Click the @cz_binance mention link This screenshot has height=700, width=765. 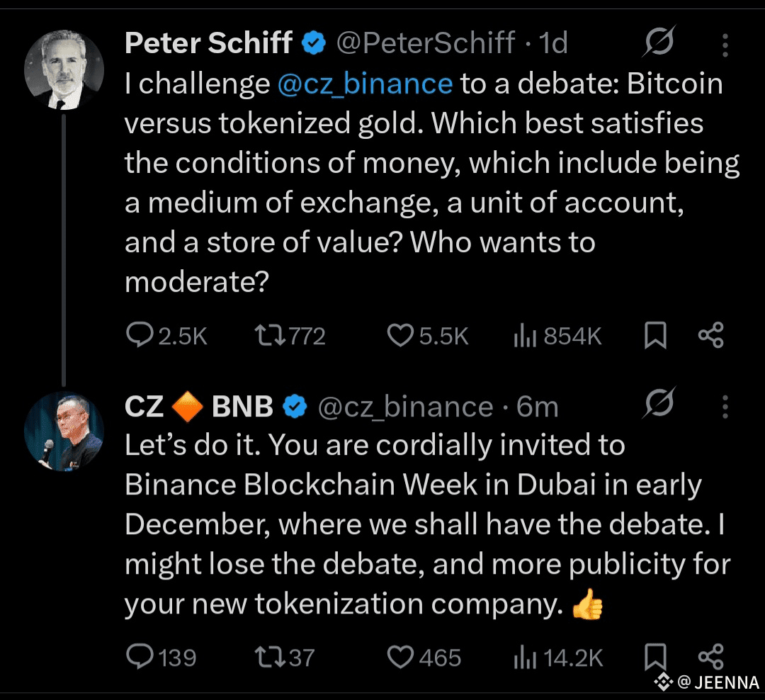365,84
